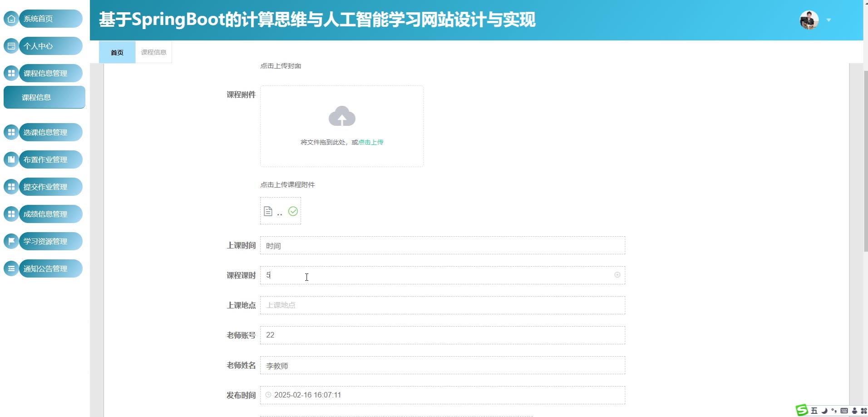Focus the 上课地点 input field

443,305
